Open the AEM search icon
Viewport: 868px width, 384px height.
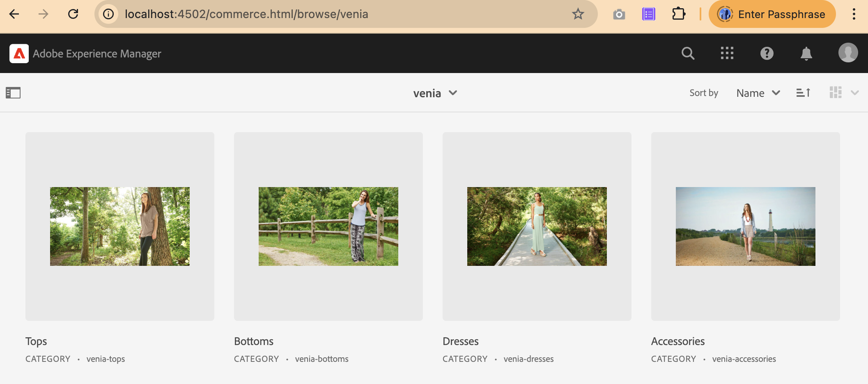688,53
